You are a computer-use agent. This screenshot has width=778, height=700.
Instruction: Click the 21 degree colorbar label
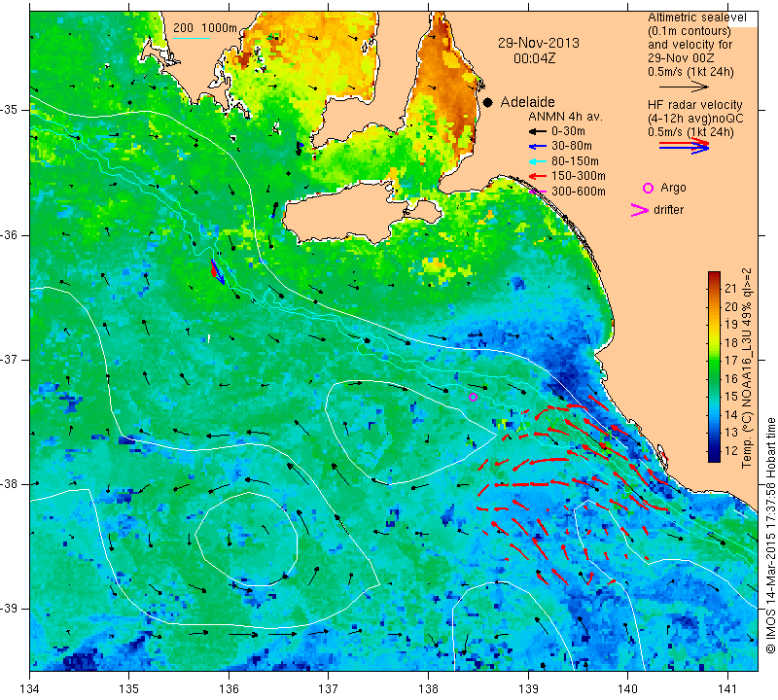click(x=731, y=289)
